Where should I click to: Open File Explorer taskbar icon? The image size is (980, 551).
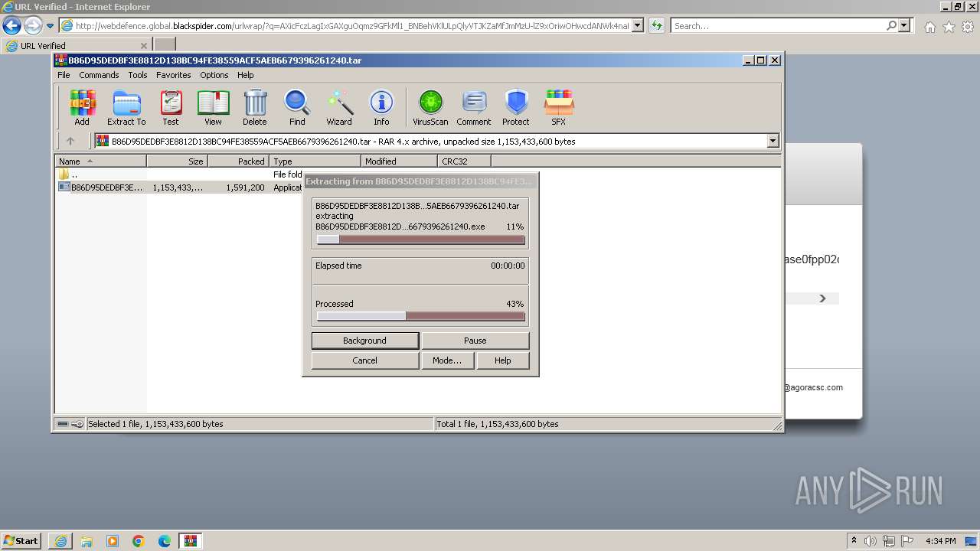click(87, 541)
